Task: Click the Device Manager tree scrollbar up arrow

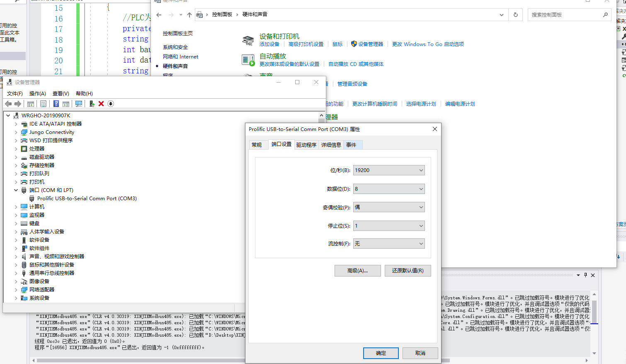Action: [x=321, y=115]
